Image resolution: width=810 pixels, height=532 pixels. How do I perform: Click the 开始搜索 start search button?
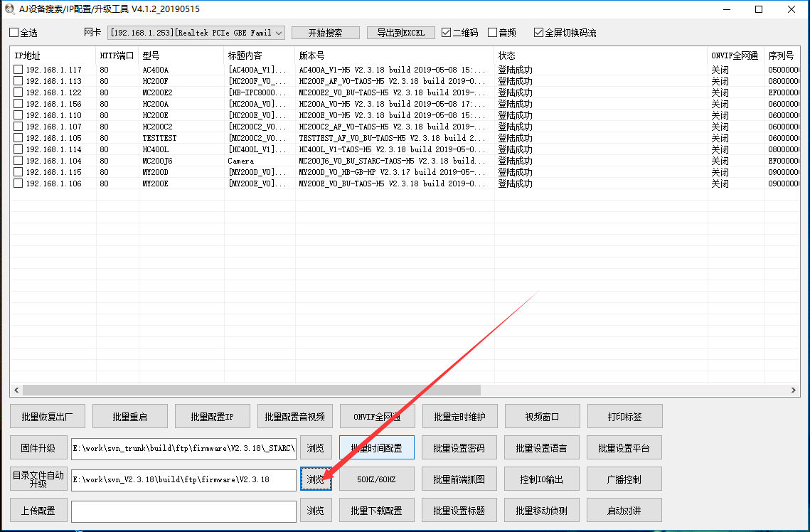(325, 32)
